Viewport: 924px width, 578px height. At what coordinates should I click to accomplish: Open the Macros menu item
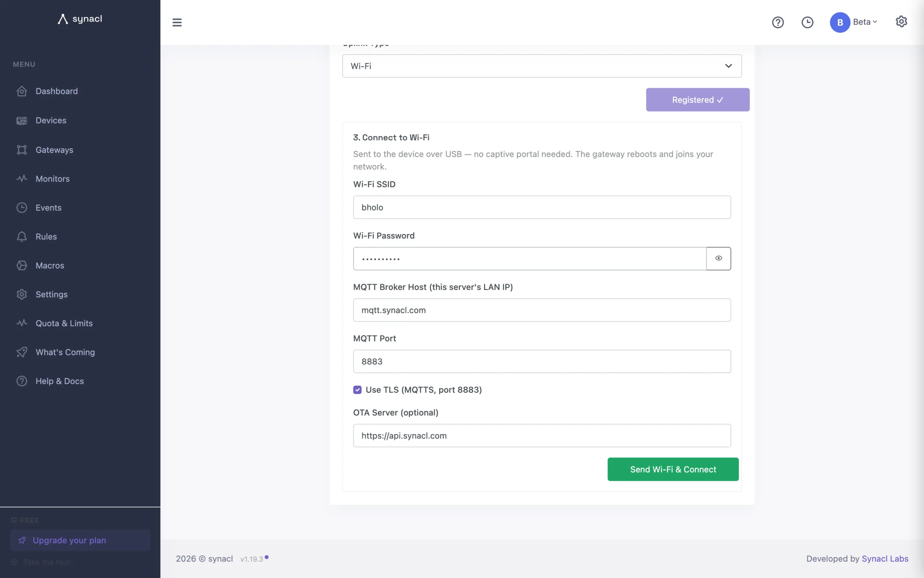pyautogui.click(x=50, y=265)
